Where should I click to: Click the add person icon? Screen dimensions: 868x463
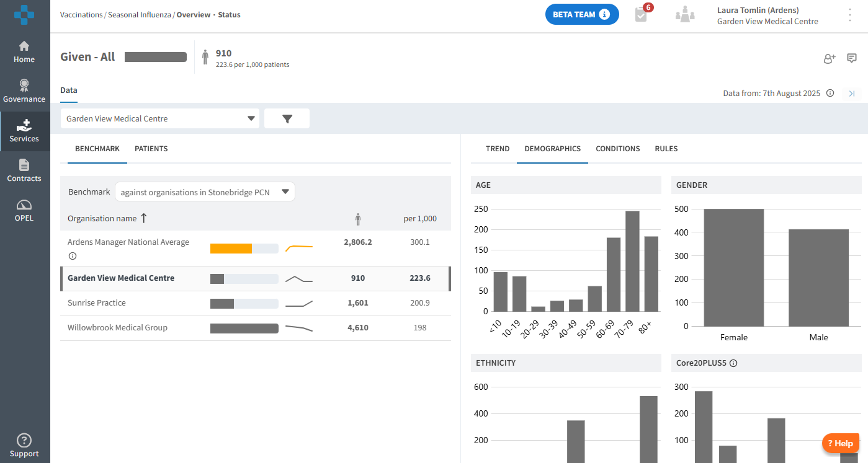tap(830, 58)
